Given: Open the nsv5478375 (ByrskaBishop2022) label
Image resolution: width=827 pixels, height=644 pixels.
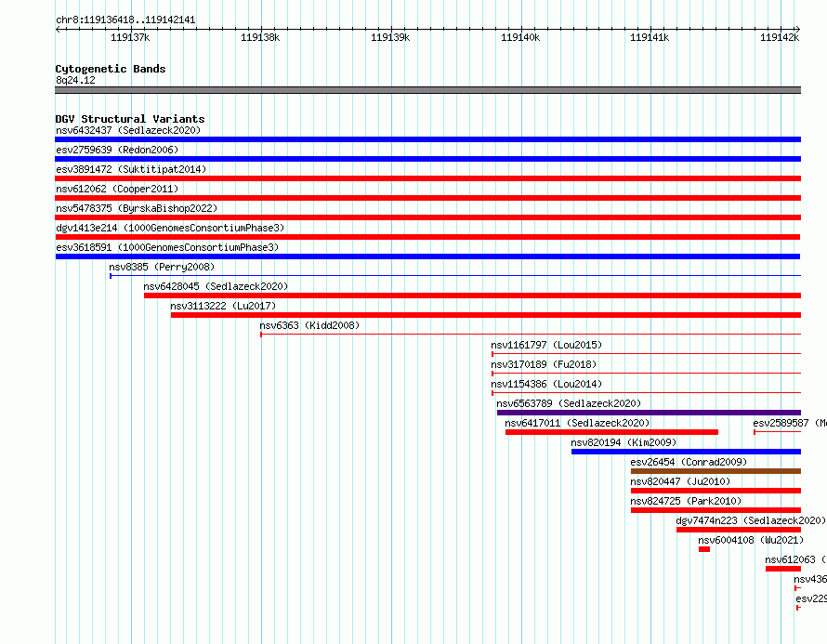Looking at the screenshot, I should (137, 208).
